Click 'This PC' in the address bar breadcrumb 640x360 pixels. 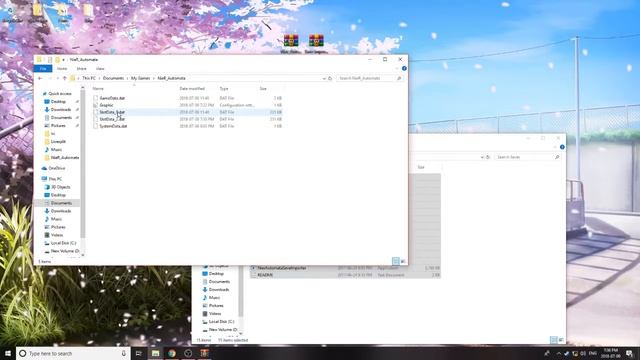click(x=89, y=78)
